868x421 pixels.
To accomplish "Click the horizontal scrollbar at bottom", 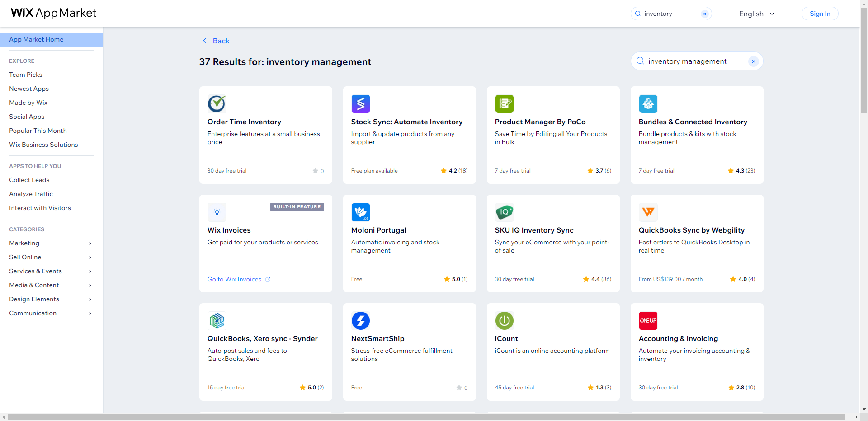I will pyautogui.click(x=426, y=417).
